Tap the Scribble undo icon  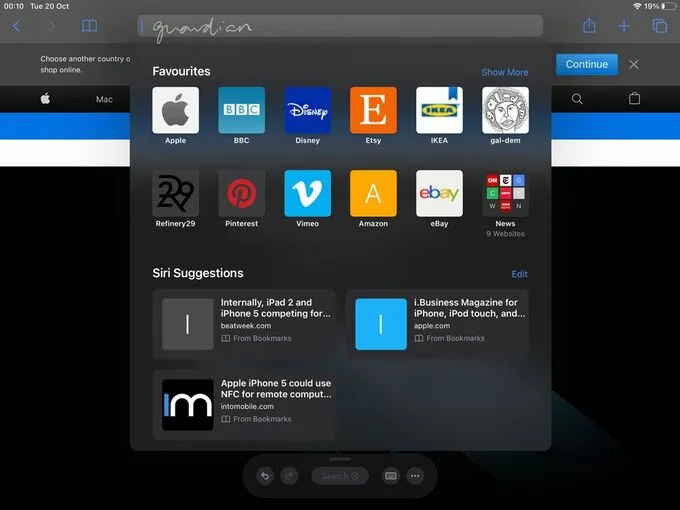click(x=265, y=476)
